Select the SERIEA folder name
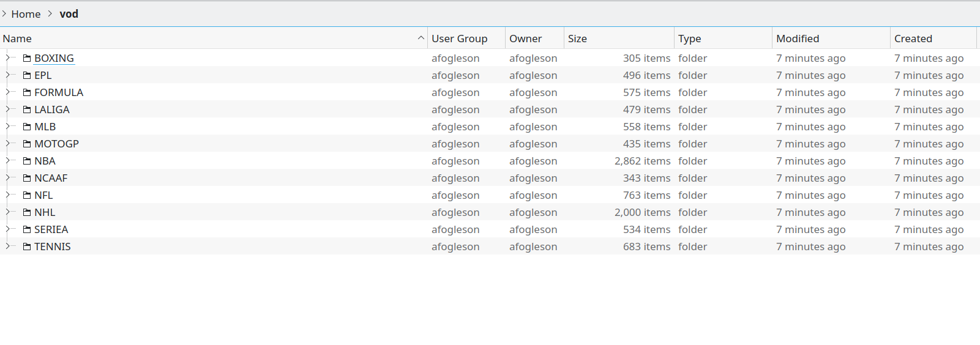The width and height of the screenshot is (980, 345). (51, 229)
